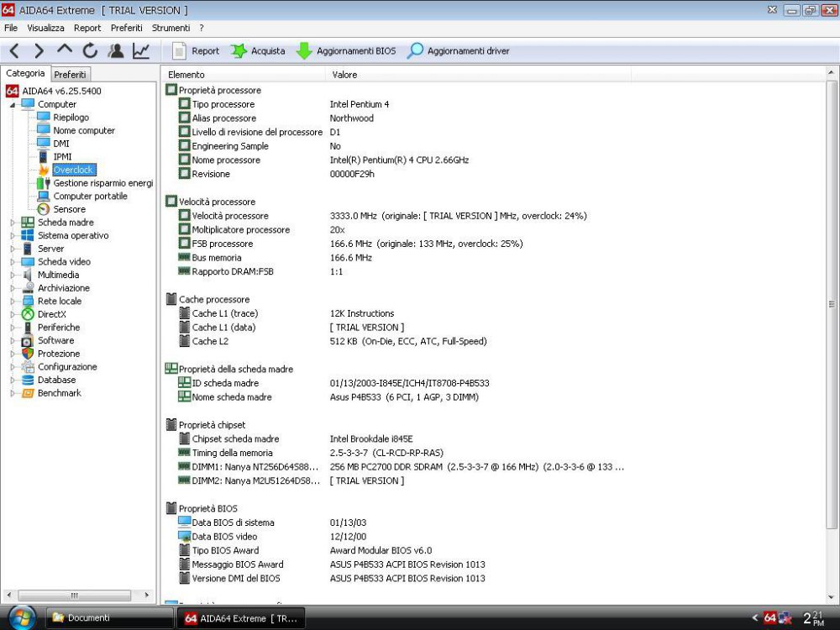The width and height of the screenshot is (840, 630).
Task: Open the graph/chart tool in the toolbar
Action: 141,50
